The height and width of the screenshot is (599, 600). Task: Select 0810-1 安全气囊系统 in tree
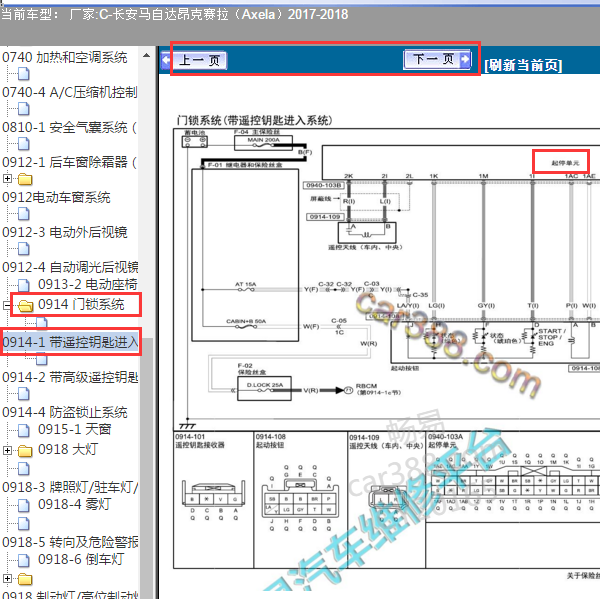(69, 127)
